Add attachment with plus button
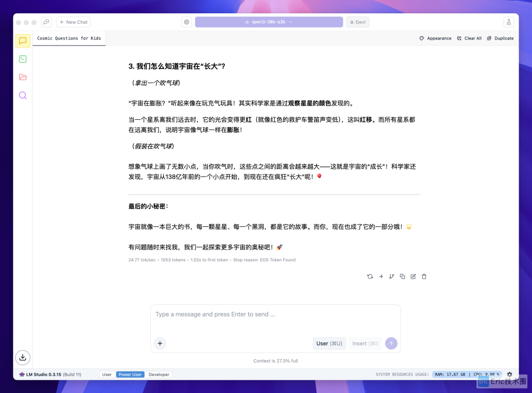The image size is (532, 393). 160,343
